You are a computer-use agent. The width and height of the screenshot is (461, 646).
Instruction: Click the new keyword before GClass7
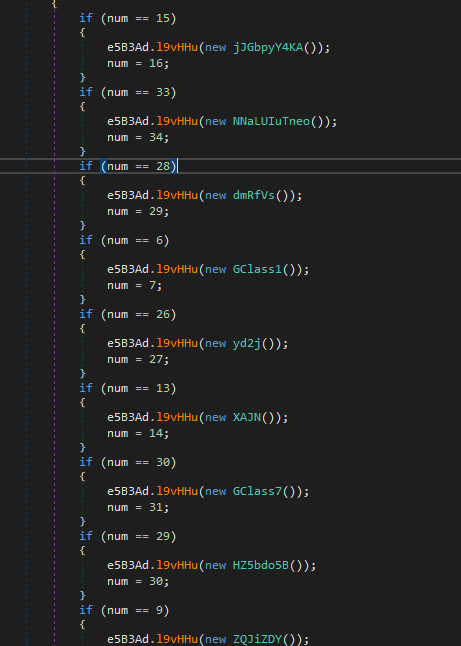215,492
